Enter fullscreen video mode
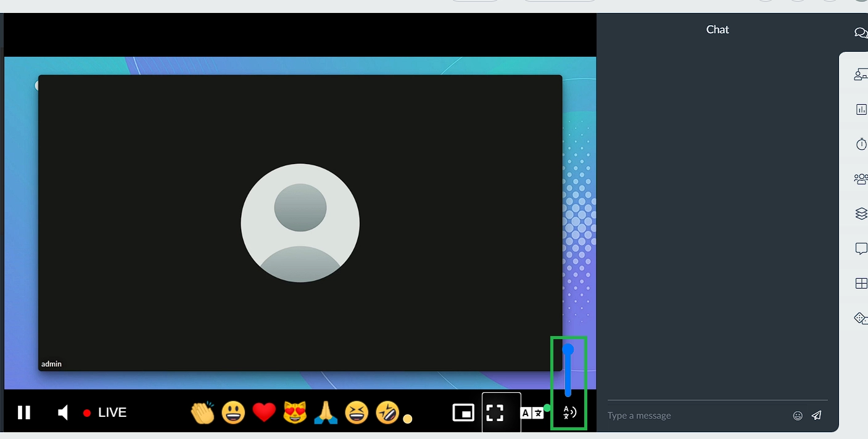868x439 pixels. pos(495,412)
